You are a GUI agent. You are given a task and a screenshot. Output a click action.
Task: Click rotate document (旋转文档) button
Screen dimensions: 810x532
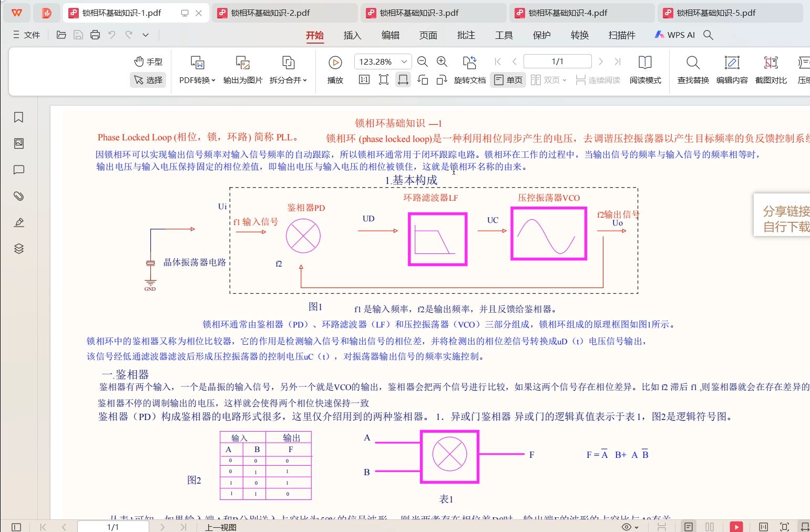pyautogui.click(x=469, y=70)
